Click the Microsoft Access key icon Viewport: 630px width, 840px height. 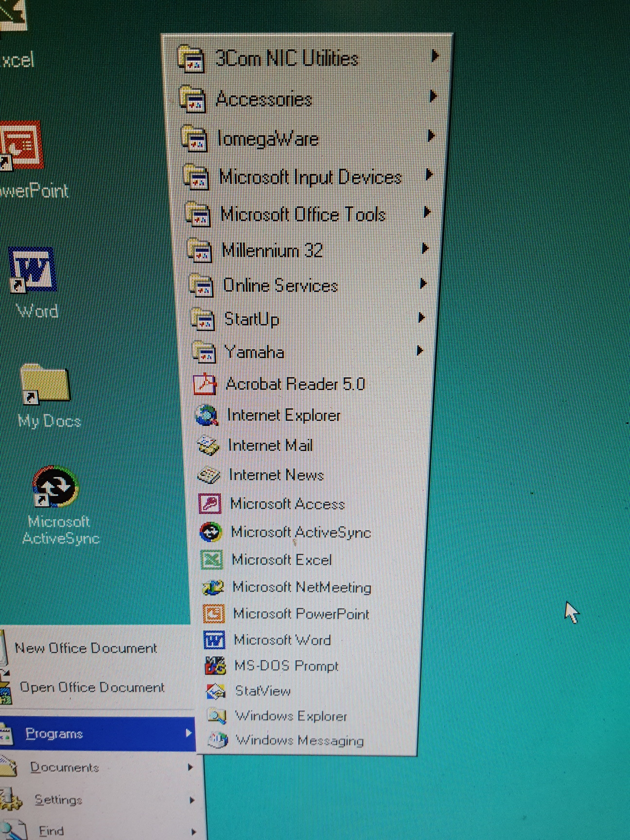[x=210, y=504]
